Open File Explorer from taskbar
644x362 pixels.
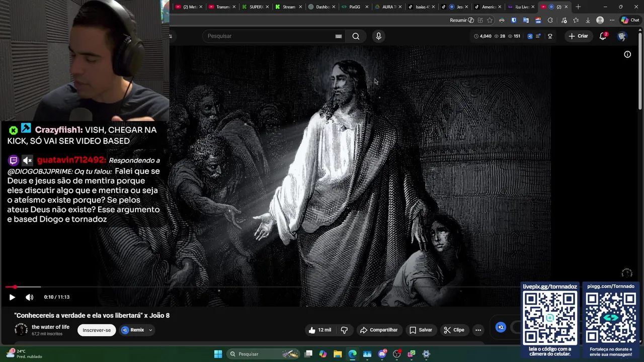click(x=338, y=354)
